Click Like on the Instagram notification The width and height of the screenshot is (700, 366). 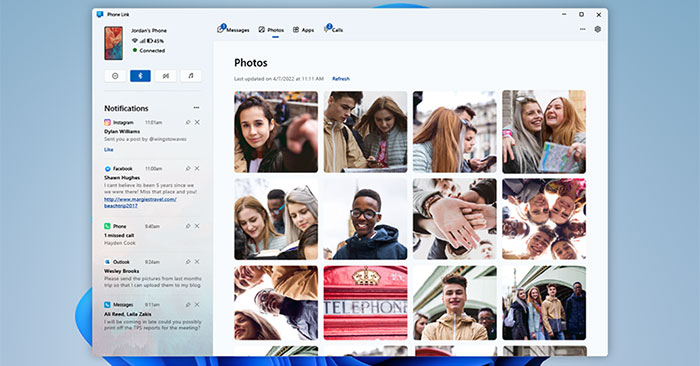pyautogui.click(x=108, y=150)
